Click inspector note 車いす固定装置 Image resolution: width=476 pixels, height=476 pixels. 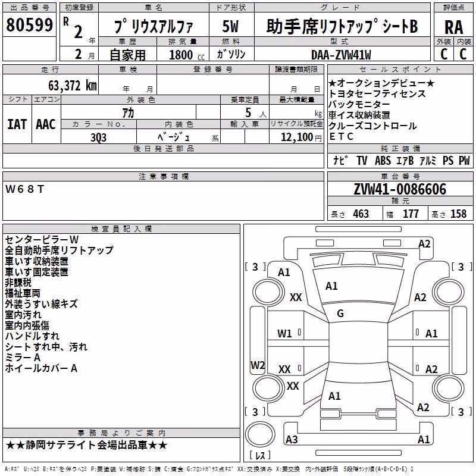tap(37, 272)
